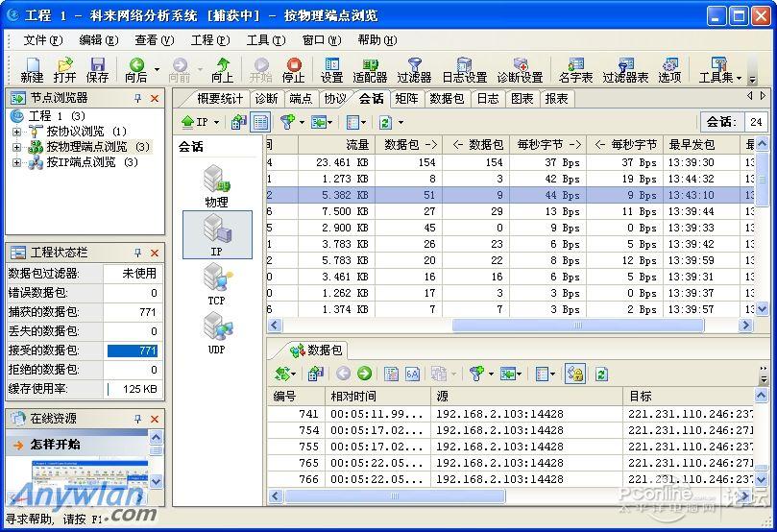Screen dimensions: 777x532
Task: Select the UDP session view icon
Action: (x=217, y=333)
